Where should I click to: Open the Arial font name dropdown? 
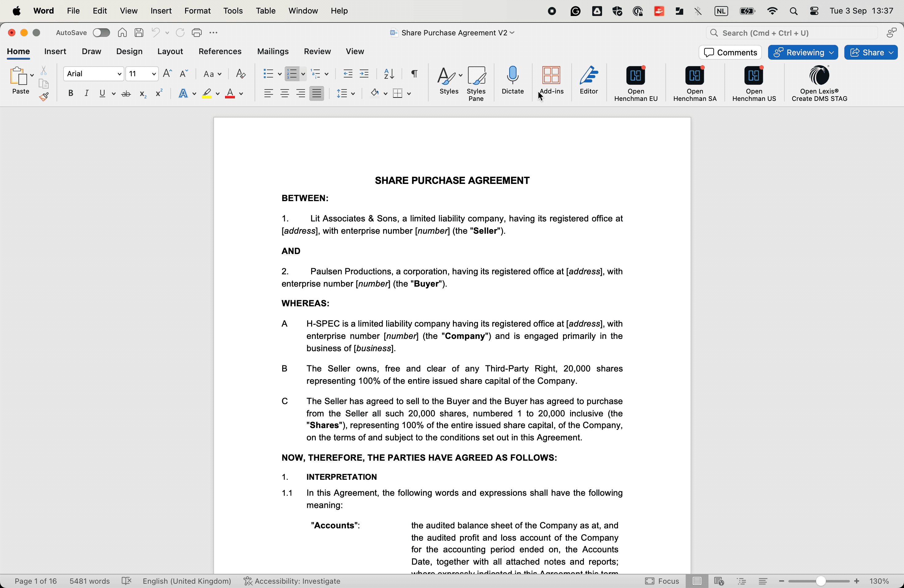pyautogui.click(x=119, y=74)
